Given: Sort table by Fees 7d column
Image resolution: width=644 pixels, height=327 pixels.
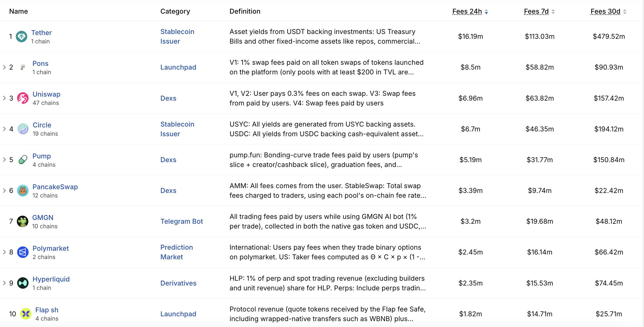Looking at the screenshot, I should pyautogui.click(x=539, y=12).
